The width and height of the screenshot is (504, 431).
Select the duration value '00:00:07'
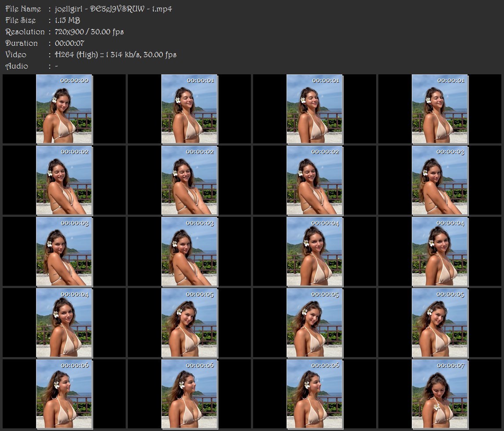[69, 43]
